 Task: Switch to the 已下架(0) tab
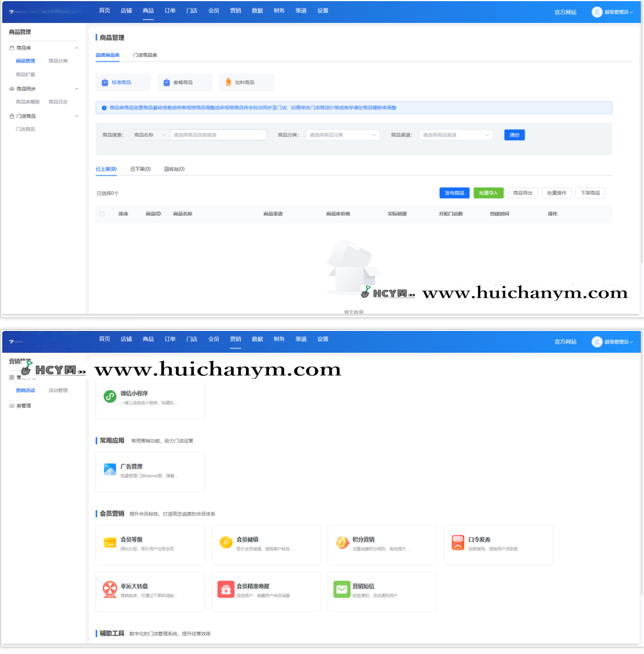[x=141, y=169]
